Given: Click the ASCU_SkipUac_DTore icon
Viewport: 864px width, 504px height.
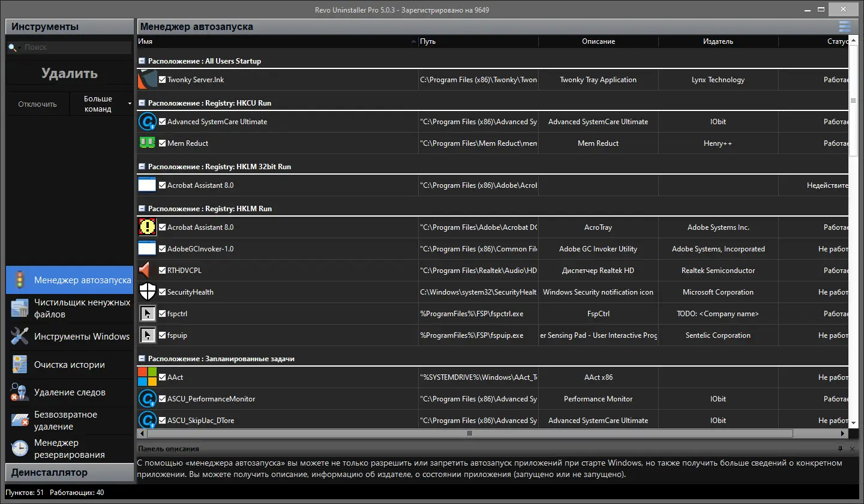Looking at the screenshot, I should point(147,420).
